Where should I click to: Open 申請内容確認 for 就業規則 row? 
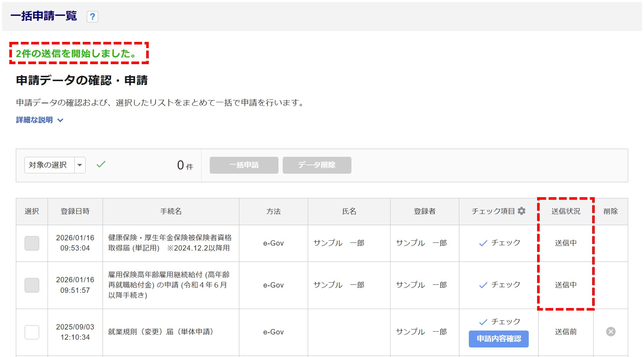point(498,339)
